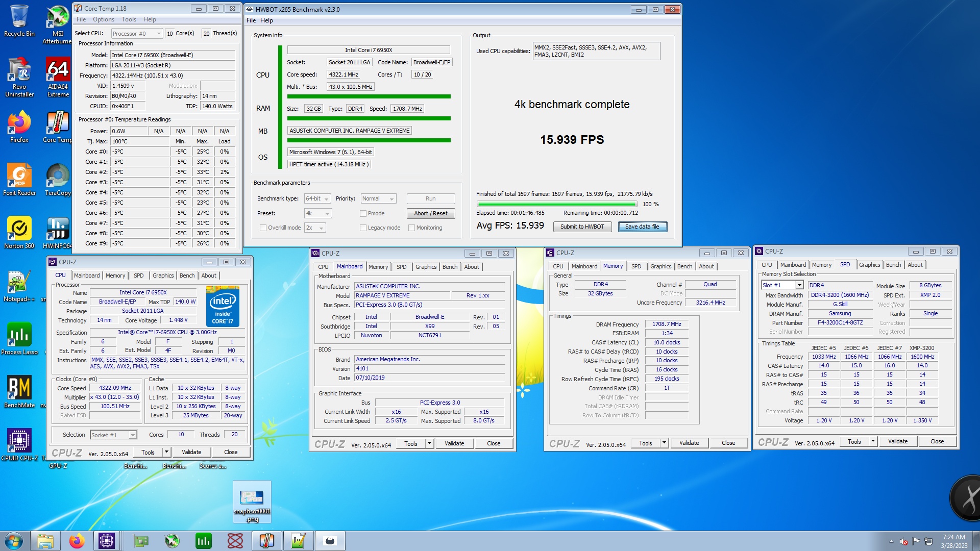Open Preset 4k dropdown
The height and width of the screenshot is (551, 980).
[x=318, y=214]
